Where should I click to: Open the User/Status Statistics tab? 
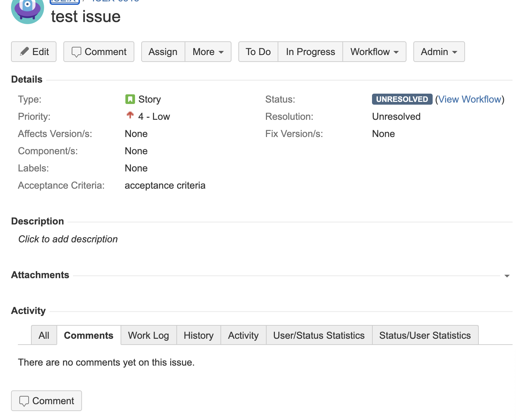click(319, 335)
